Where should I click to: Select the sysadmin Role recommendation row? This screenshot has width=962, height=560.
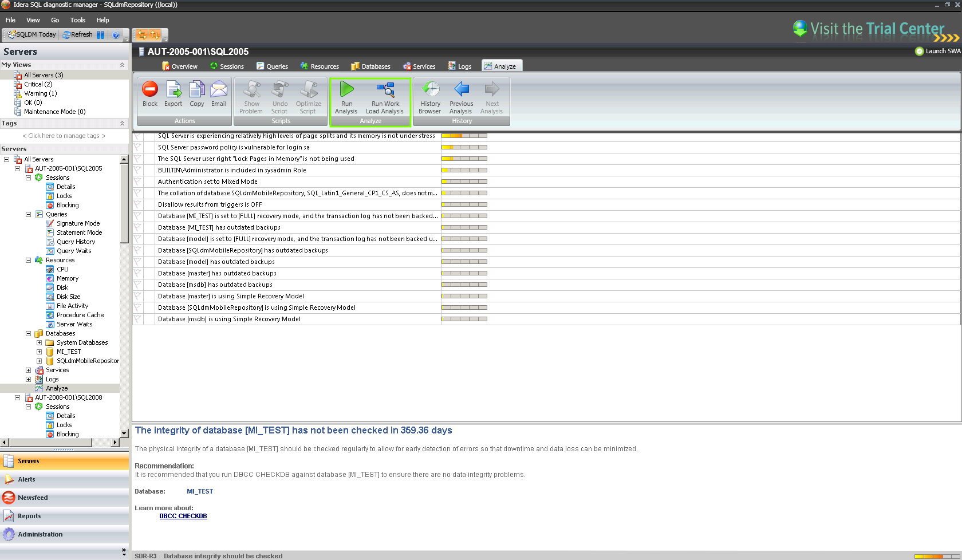click(546, 170)
